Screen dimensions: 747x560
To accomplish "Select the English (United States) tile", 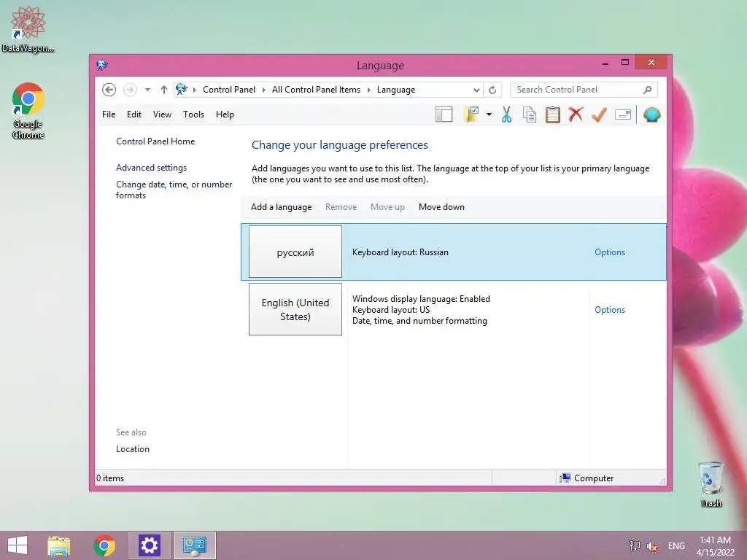I will pos(295,309).
